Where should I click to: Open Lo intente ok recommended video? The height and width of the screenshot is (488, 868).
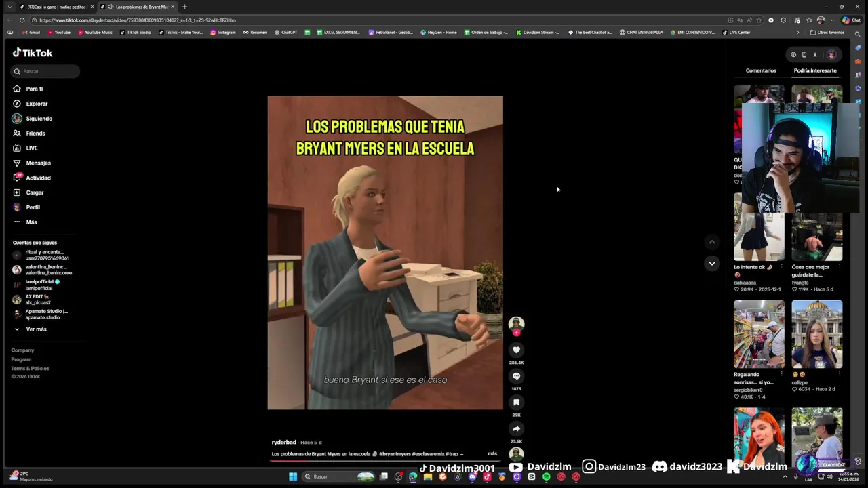click(759, 227)
